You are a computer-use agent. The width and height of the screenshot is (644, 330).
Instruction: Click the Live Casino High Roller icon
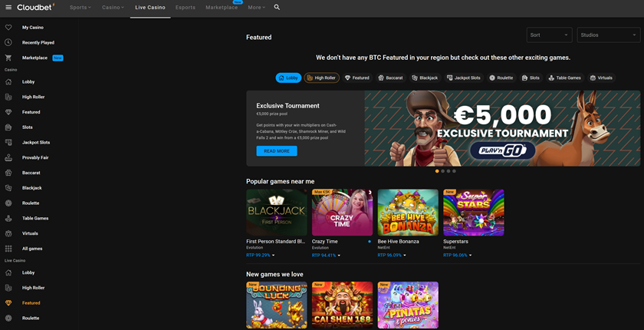point(8,288)
